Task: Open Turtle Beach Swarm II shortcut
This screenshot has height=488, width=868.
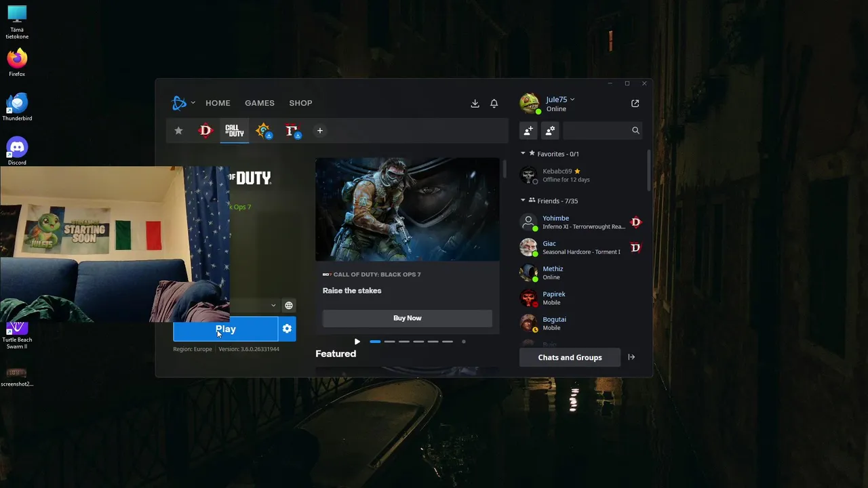Action: point(17,335)
